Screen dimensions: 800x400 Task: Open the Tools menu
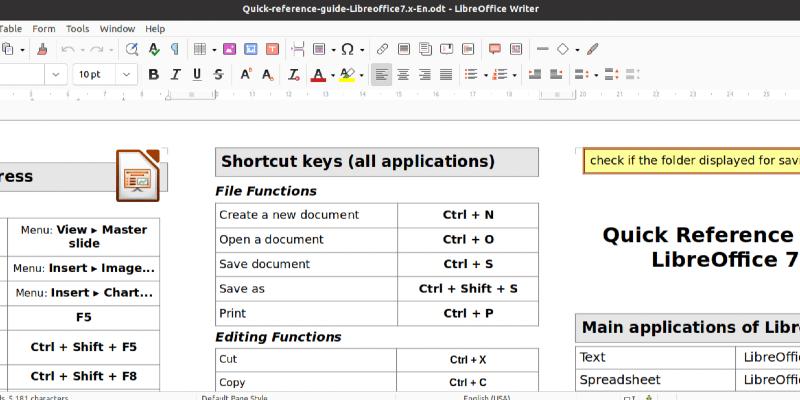point(77,29)
